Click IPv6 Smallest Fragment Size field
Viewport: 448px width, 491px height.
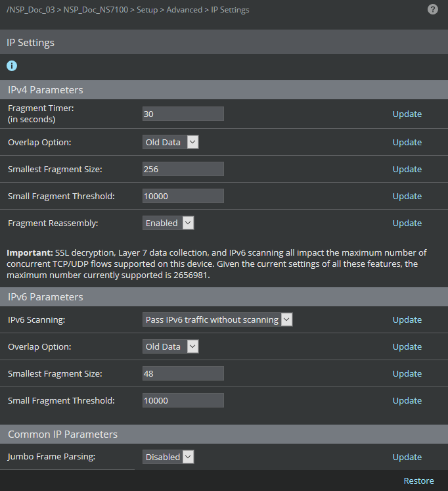pyautogui.click(x=183, y=373)
